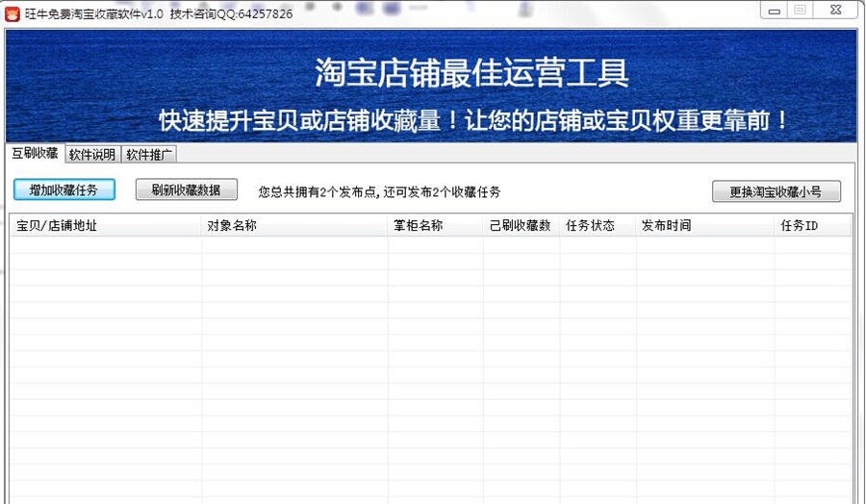Click the 已刷收藏数 column header
The width and height of the screenshot is (866, 504).
(x=522, y=225)
